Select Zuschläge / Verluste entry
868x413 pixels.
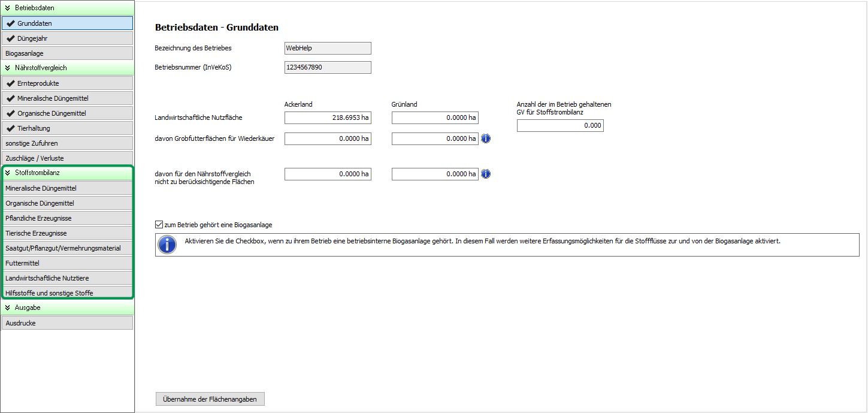tap(67, 158)
